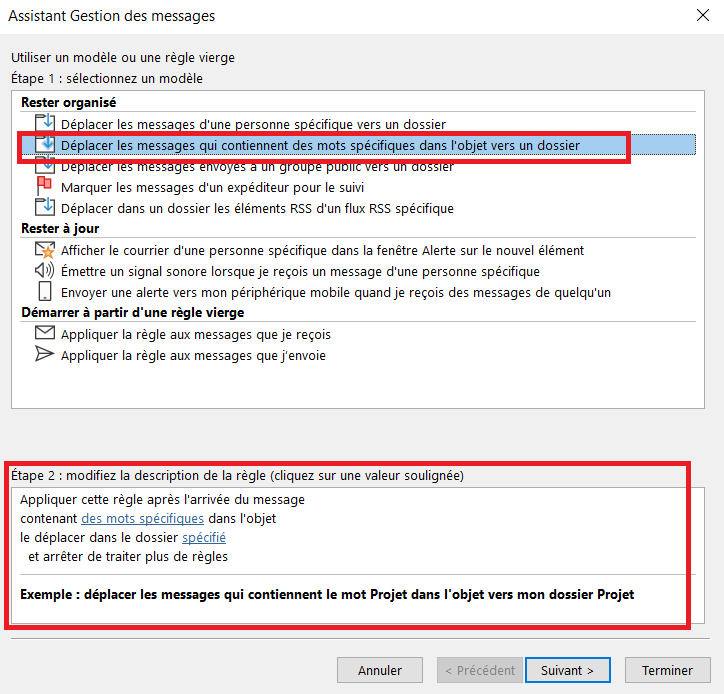Click icon beside specific words in subject rule
Viewport: 724px width, 694px height.
point(45,144)
